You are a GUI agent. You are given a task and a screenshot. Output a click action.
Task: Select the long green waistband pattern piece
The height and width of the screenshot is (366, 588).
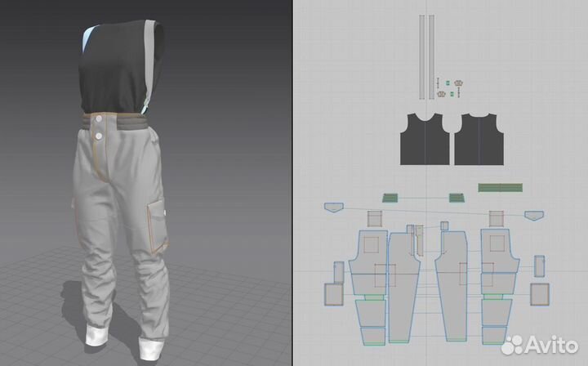pos(501,188)
